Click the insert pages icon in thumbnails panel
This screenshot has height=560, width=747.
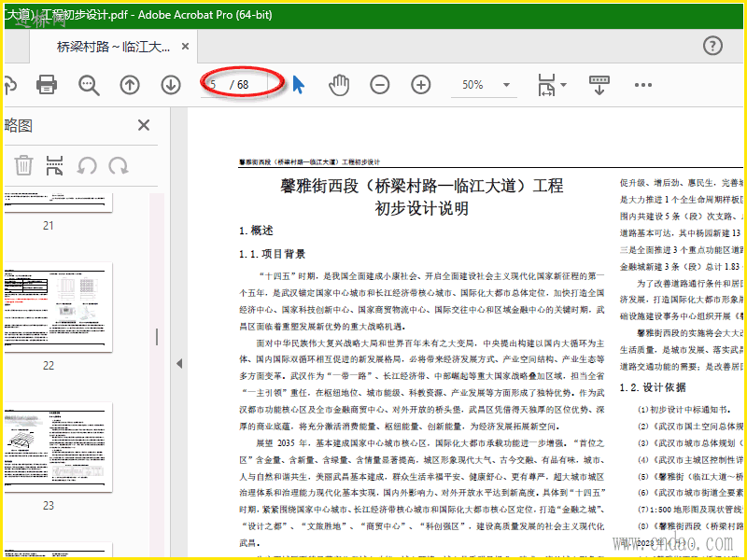[x=55, y=166]
